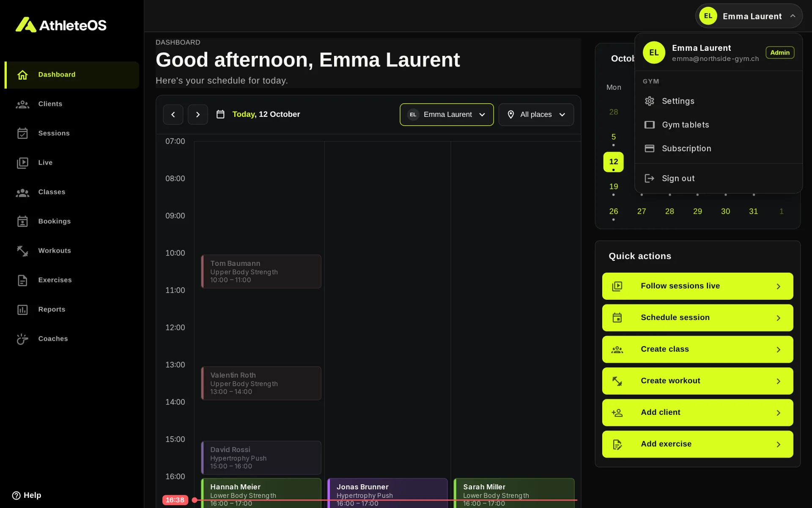Click the Settings gear icon in menu
812x508 pixels.
(x=649, y=101)
